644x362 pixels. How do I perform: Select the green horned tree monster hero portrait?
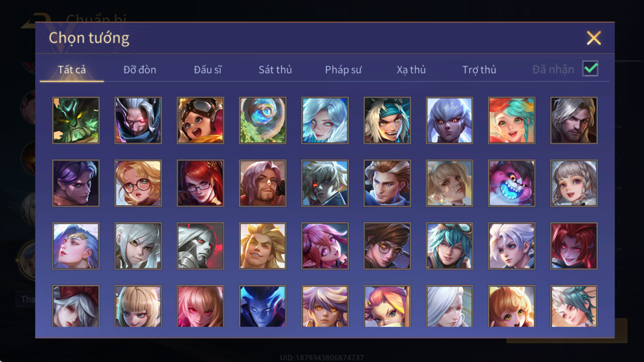point(76,120)
